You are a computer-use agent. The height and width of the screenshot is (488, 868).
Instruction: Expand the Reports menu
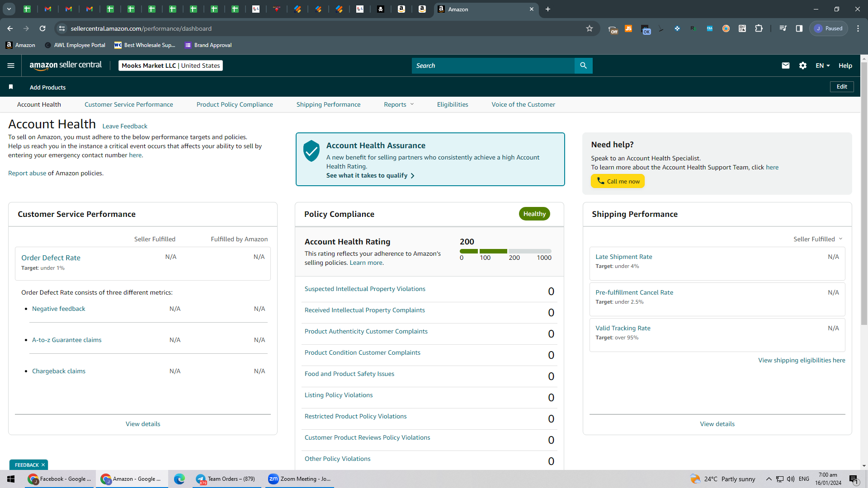399,104
